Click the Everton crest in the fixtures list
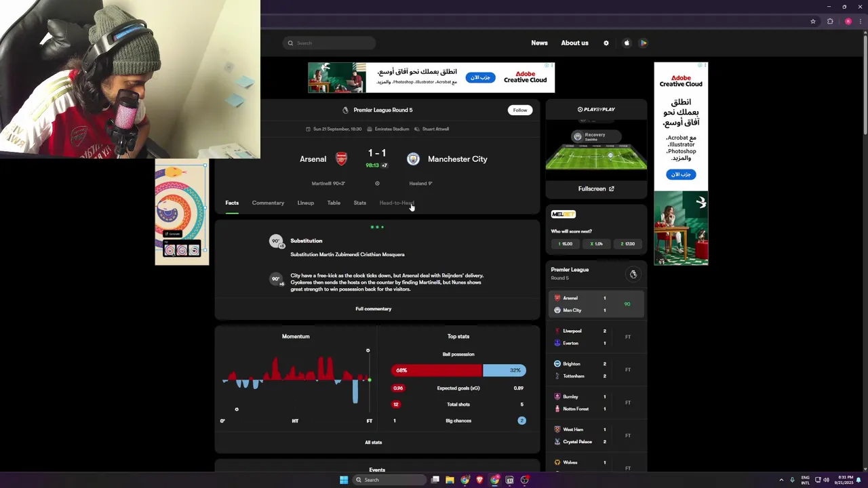 (x=557, y=343)
